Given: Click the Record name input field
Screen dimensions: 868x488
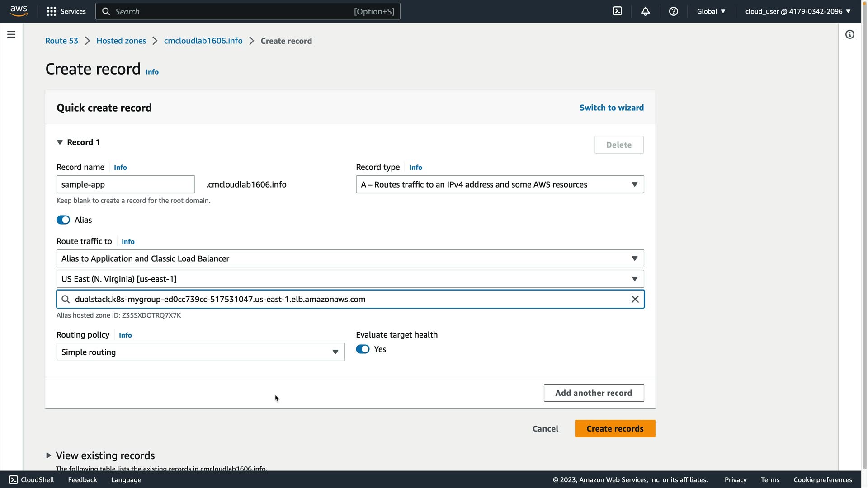Looking at the screenshot, I should 126,184.
